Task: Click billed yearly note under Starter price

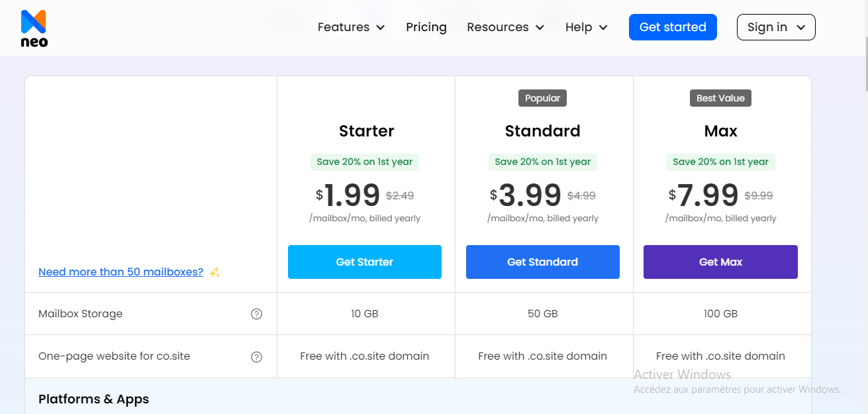Action: (x=365, y=219)
